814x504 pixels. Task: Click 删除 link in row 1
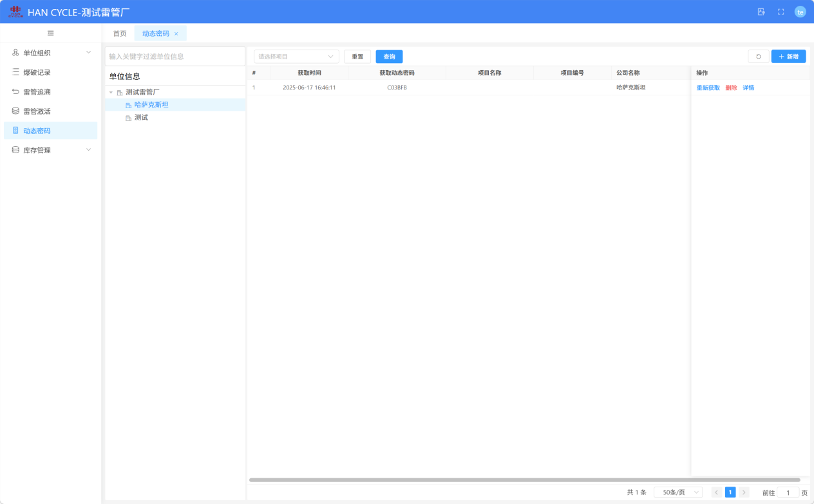click(732, 88)
